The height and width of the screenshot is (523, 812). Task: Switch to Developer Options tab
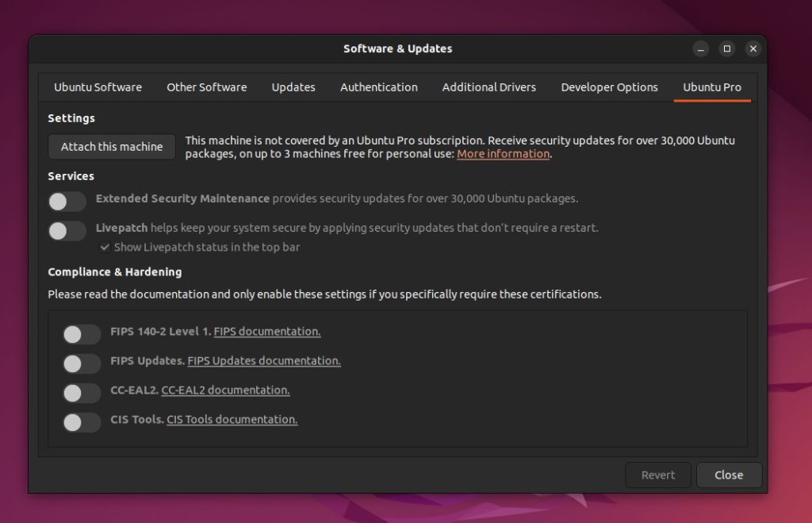[609, 87]
